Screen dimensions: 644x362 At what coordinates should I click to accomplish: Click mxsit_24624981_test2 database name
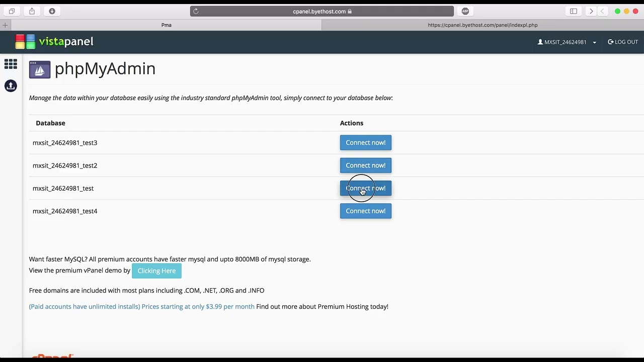click(65, 165)
